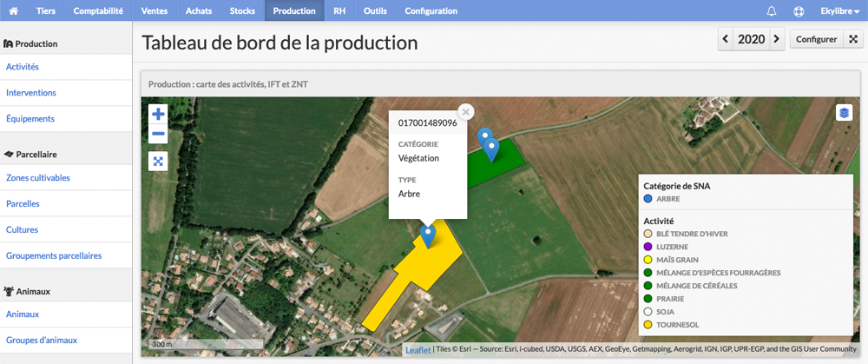Screen dimensions: 868x364
Task: Open the Ekylibre user dropdown
Action: pos(839,10)
